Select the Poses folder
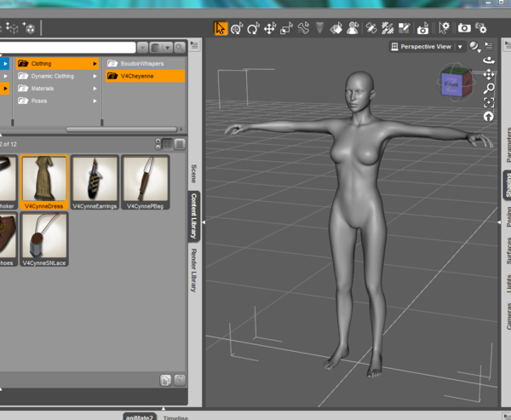The width and height of the screenshot is (511, 420). [x=57, y=101]
